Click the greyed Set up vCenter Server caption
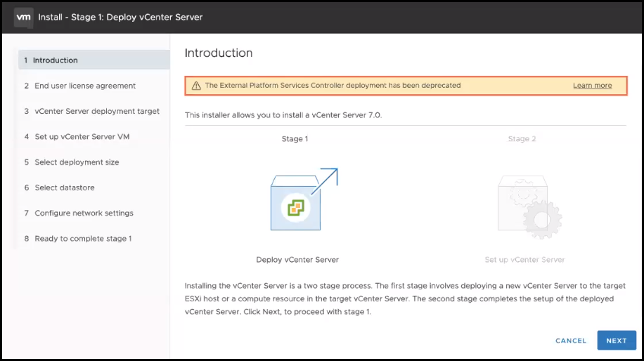The image size is (644, 361). [524, 260]
